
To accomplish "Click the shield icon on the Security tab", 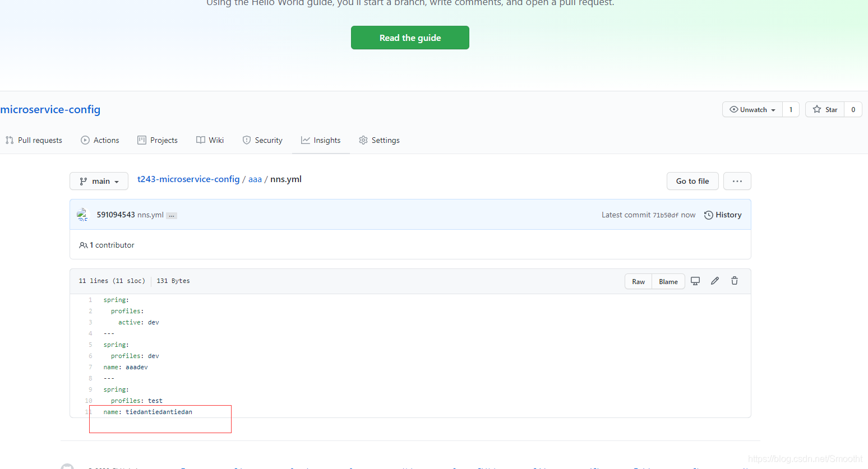I will [247, 140].
